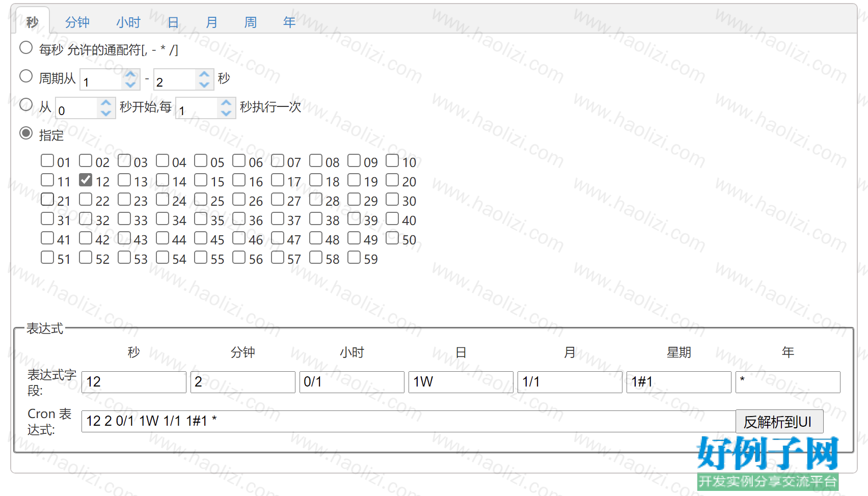Check the 50 seconds checkbox
Viewport: 868px width, 496px height.
click(x=392, y=238)
